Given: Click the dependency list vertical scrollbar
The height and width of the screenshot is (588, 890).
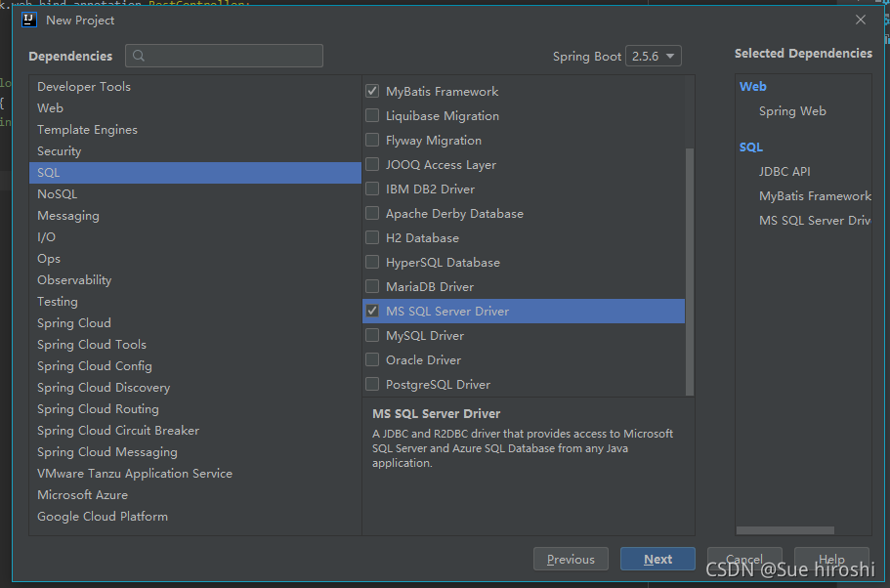Looking at the screenshot, I should pyautogui.click(x=690, y=272).
